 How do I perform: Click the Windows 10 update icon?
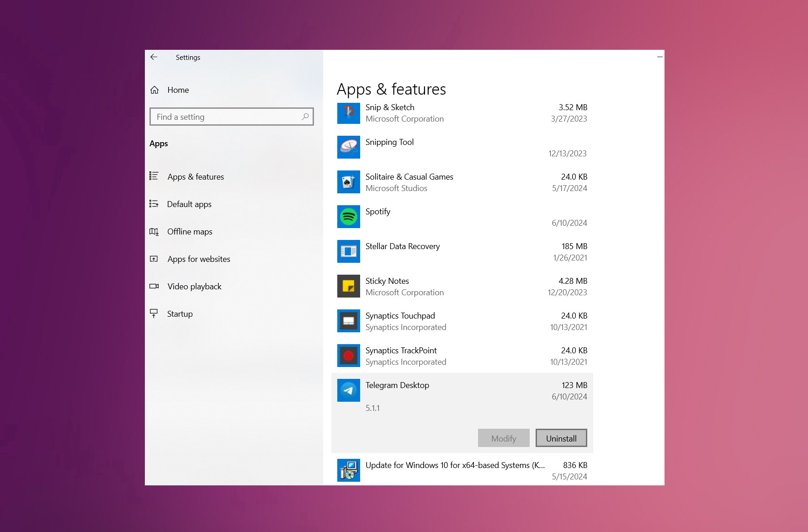349,470
